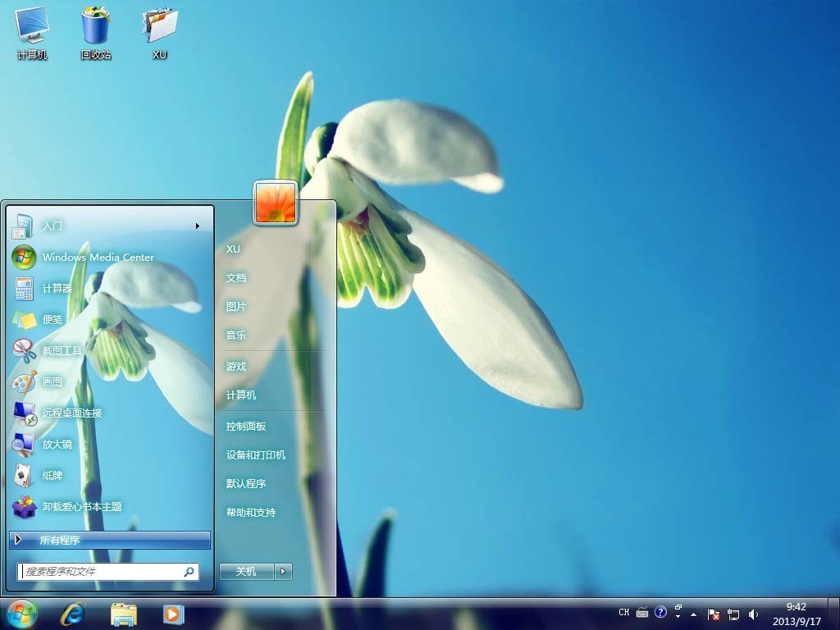The image size is (840, 630).
Task: Click the 搜索程序和文件 search box
Action: pos(103,572)
